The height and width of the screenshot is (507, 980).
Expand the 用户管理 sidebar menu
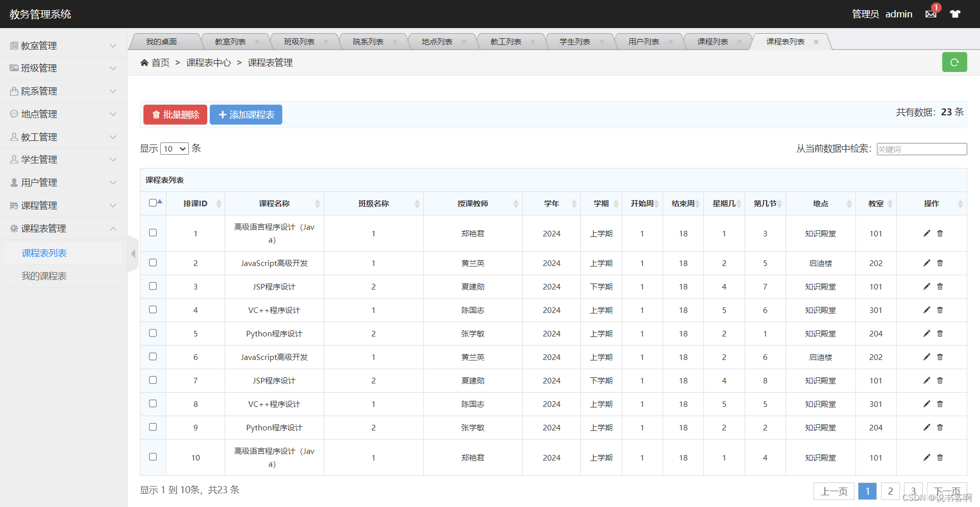63,182
